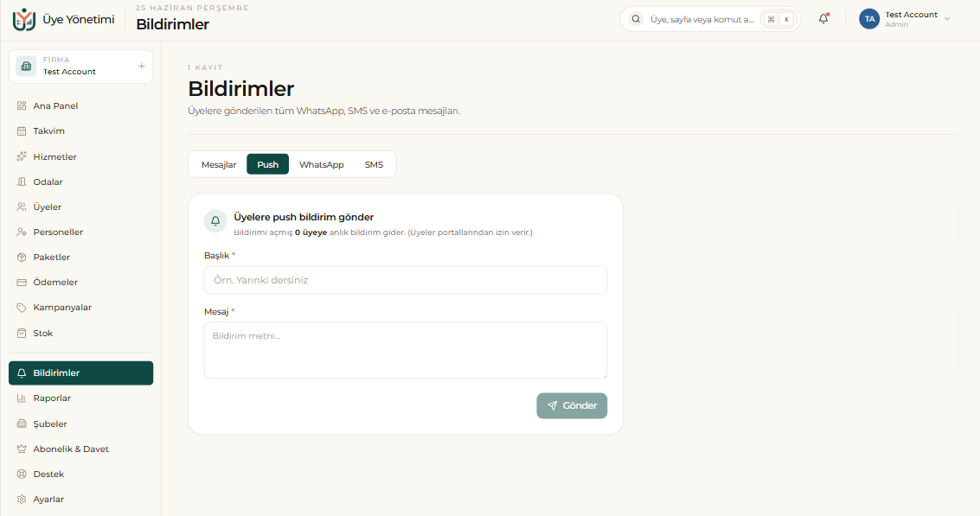Image resolution: width=980 pixels, height=516 pixels.
Task: Open Stok page
Action: tap(80, 333)
